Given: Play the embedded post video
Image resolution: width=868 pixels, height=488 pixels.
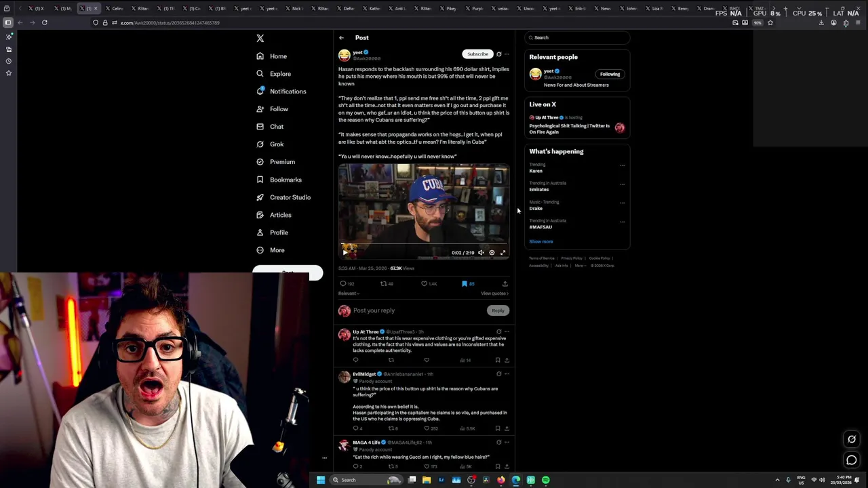Looking at the screenshot, I should (x=344, y=253).
